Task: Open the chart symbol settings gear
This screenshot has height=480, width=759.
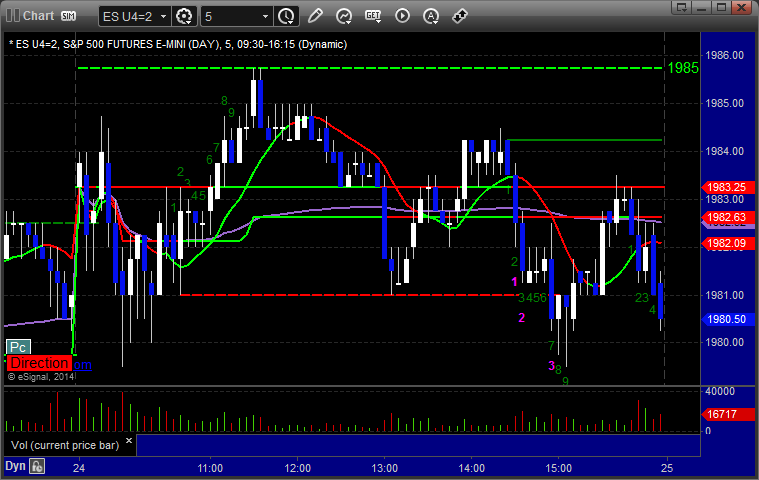Action: 184,16
